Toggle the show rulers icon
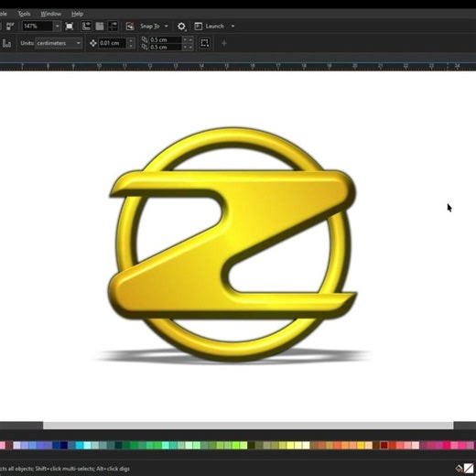 (x=86, y=27)
